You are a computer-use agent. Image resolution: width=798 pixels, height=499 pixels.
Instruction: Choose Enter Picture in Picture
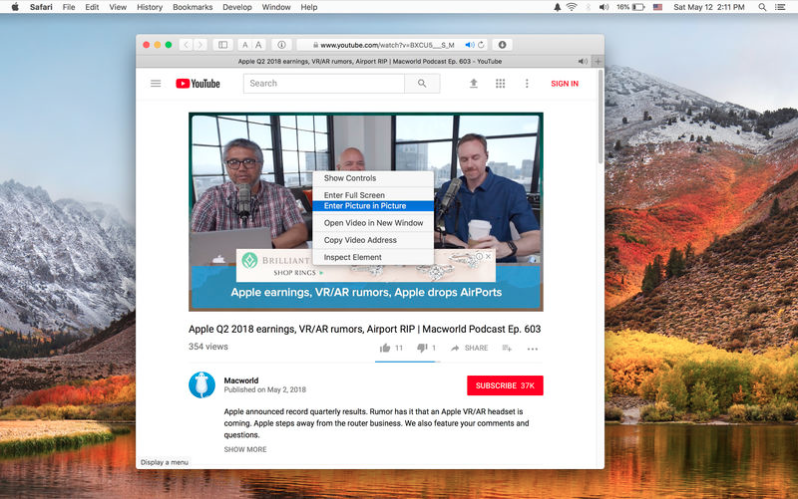[373, 206]
